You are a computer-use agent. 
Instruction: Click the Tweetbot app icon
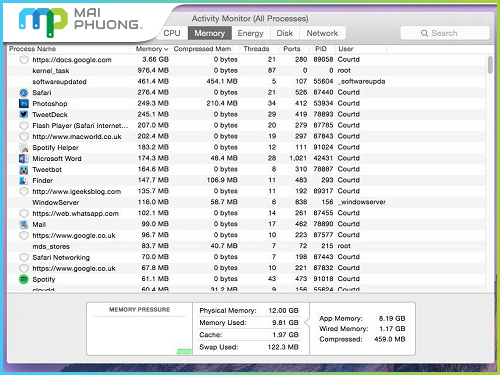point(24,170)
